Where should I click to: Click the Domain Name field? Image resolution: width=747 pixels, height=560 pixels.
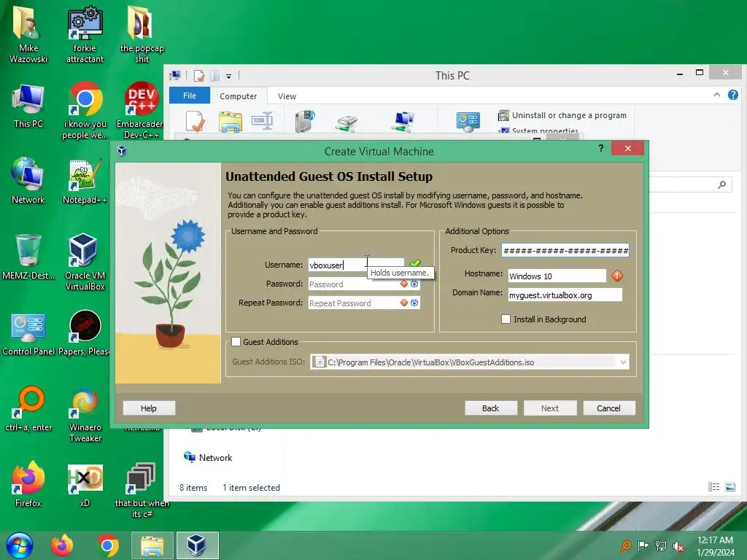(565, 295)
